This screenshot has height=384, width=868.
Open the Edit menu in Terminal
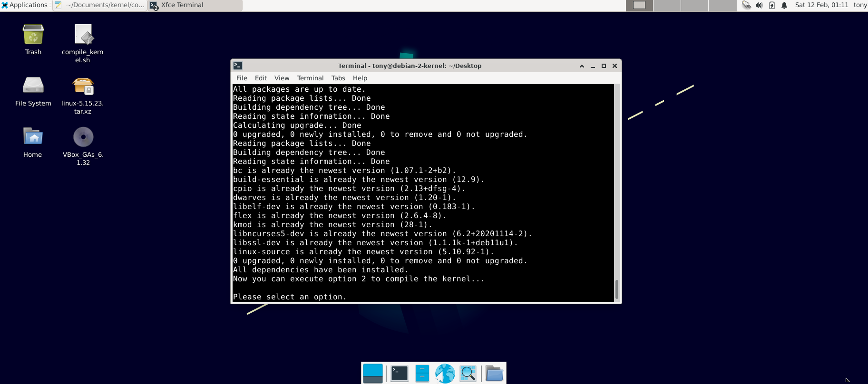261,78
